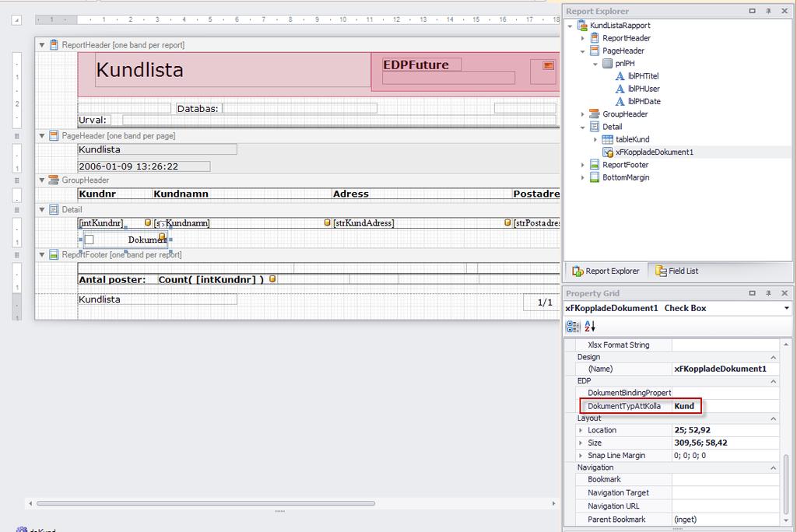797x532 pixels.
Task: Click the property grid vertical scrollbar down arrow
Action: click(x=786, y=520)
